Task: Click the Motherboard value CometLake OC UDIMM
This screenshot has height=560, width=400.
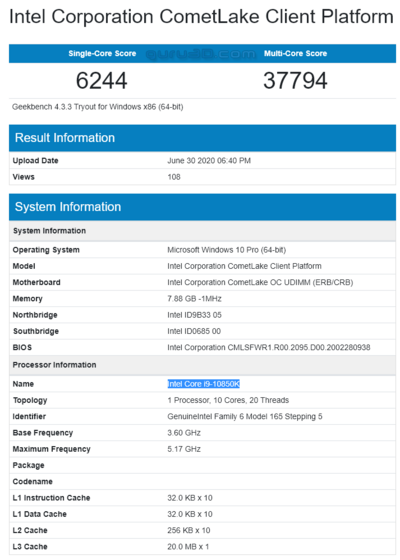Action: click(260, 282)
